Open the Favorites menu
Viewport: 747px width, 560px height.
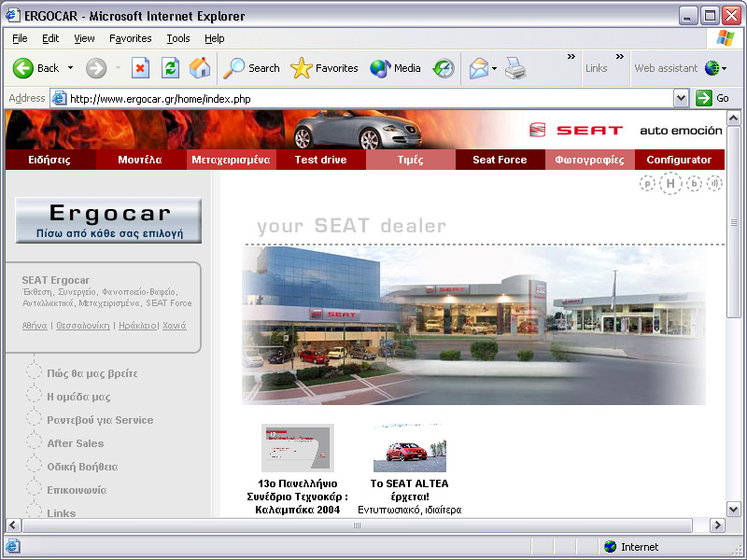130,38
